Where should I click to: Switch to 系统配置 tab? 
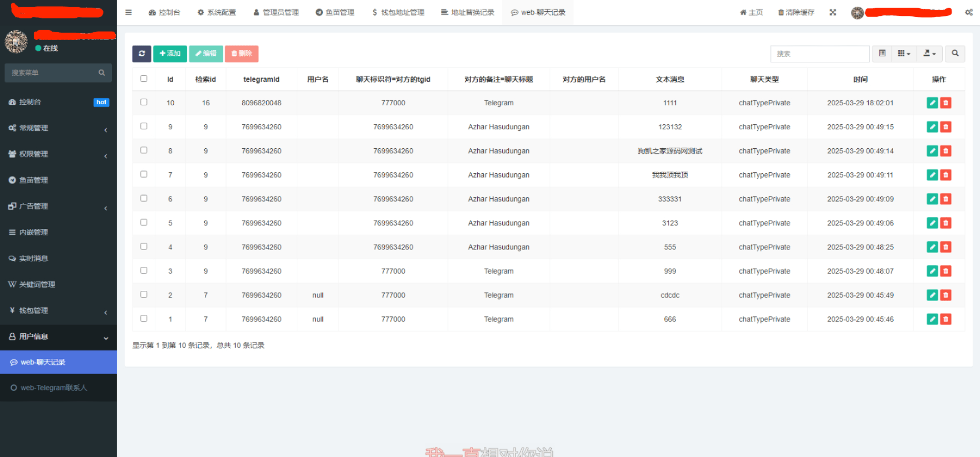[217, 12]
